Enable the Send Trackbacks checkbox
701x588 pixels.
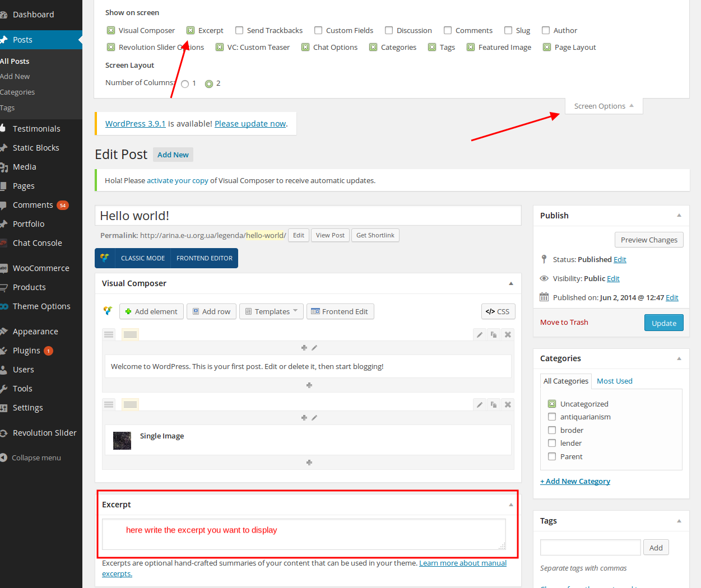click(239, 30)
